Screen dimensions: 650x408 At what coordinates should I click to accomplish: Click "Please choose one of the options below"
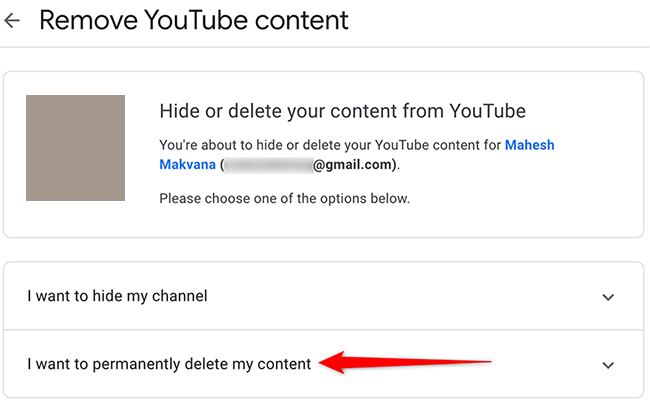(x=284, y=199)
